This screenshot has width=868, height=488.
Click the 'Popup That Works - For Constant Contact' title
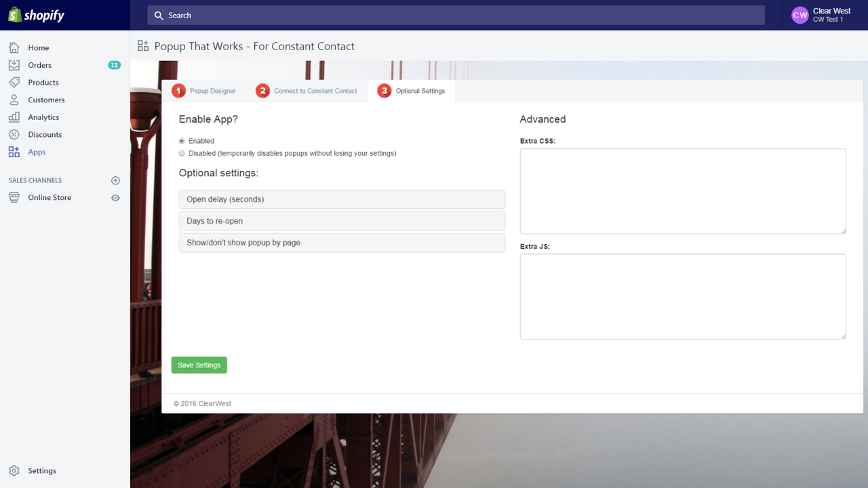point(254,46)
